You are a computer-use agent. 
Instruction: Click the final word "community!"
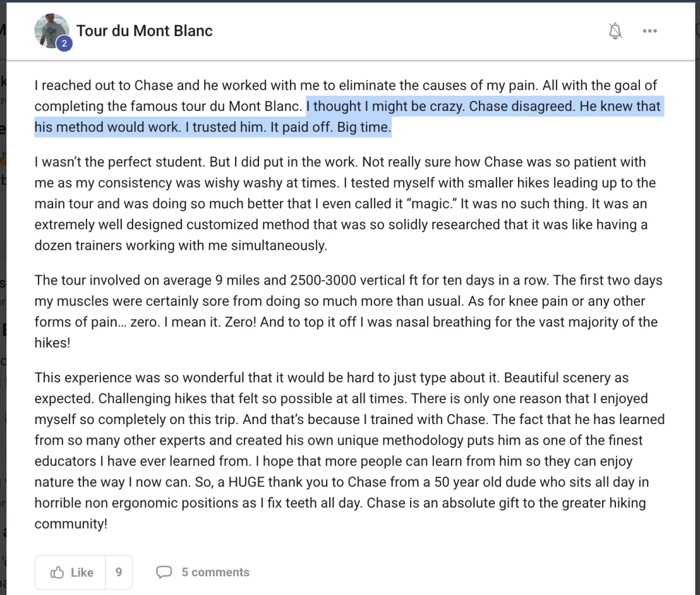pos(71,524)
